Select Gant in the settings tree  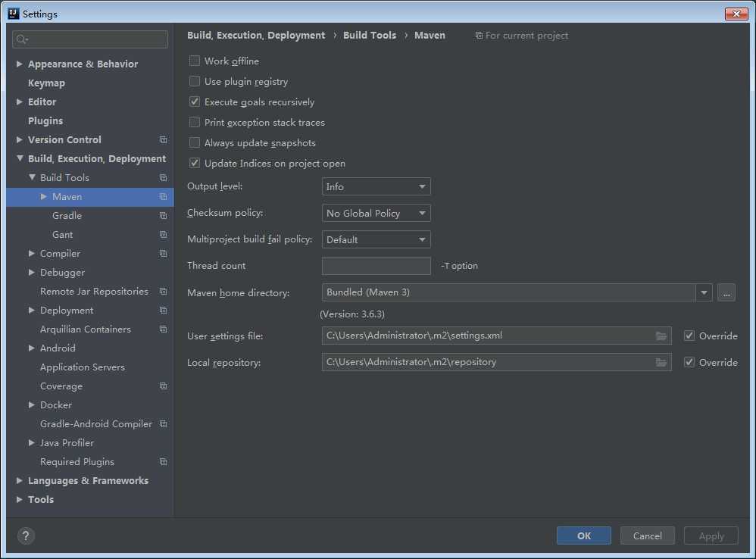[63, 235]
